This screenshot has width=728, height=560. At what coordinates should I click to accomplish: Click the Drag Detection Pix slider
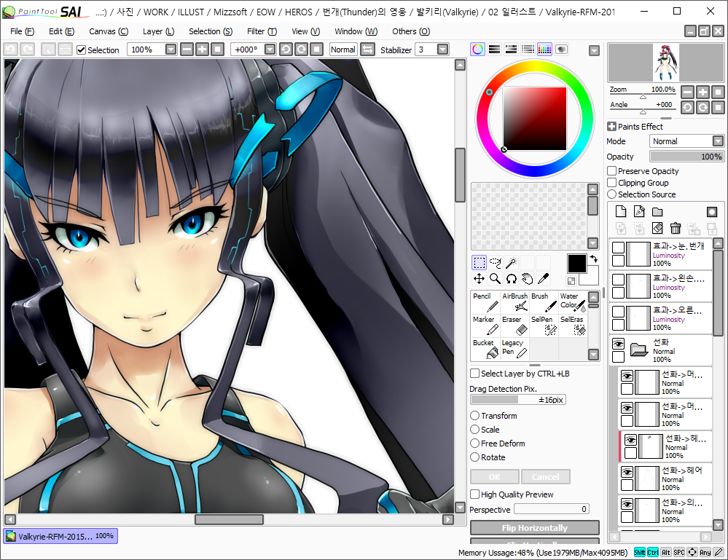(517, 400)
